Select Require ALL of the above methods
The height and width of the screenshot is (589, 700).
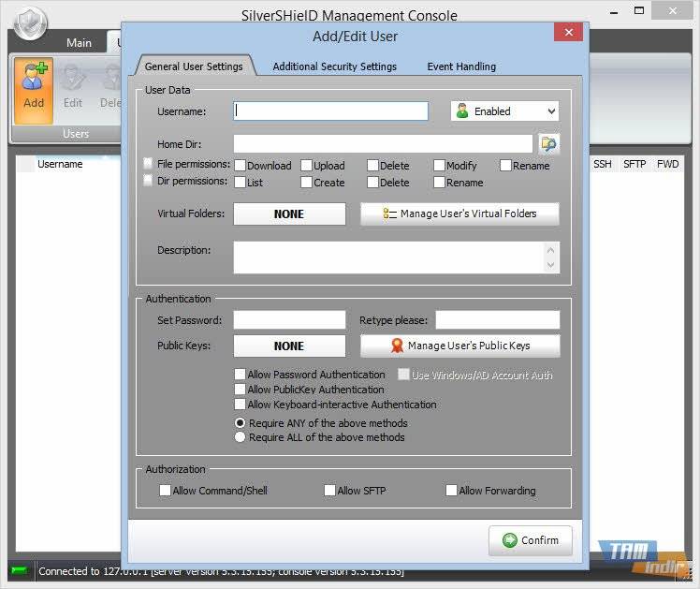(x=241, y=437)
